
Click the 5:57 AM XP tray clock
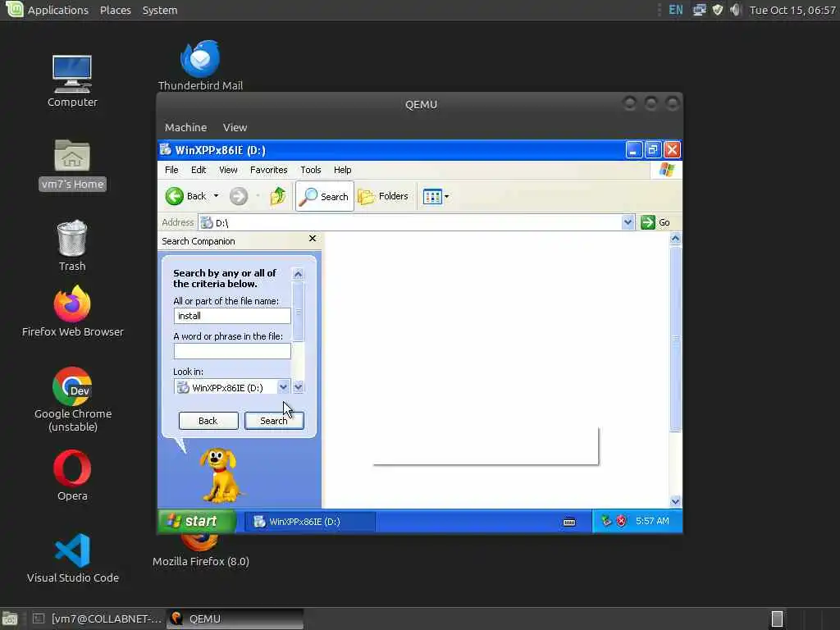[x=652, y=521]
